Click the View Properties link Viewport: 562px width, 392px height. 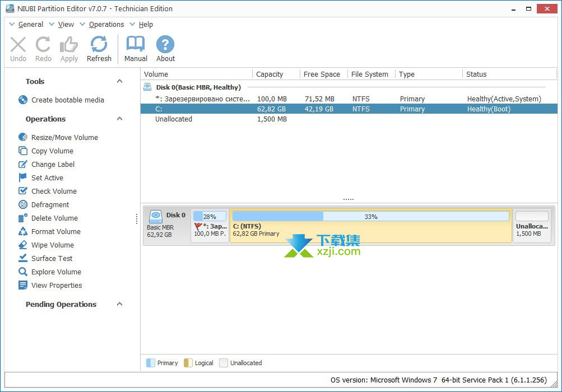[57, 285]
